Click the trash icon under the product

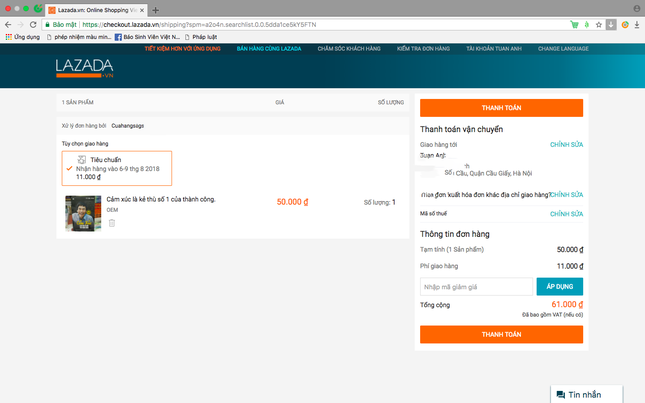[112, 223]
